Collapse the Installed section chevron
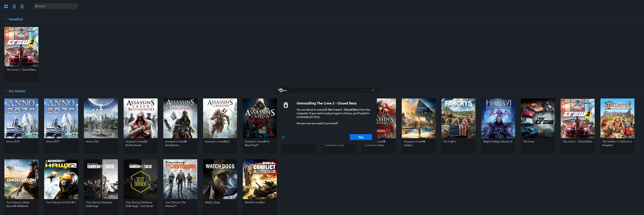Screen dimensions: 644x215 6,19
